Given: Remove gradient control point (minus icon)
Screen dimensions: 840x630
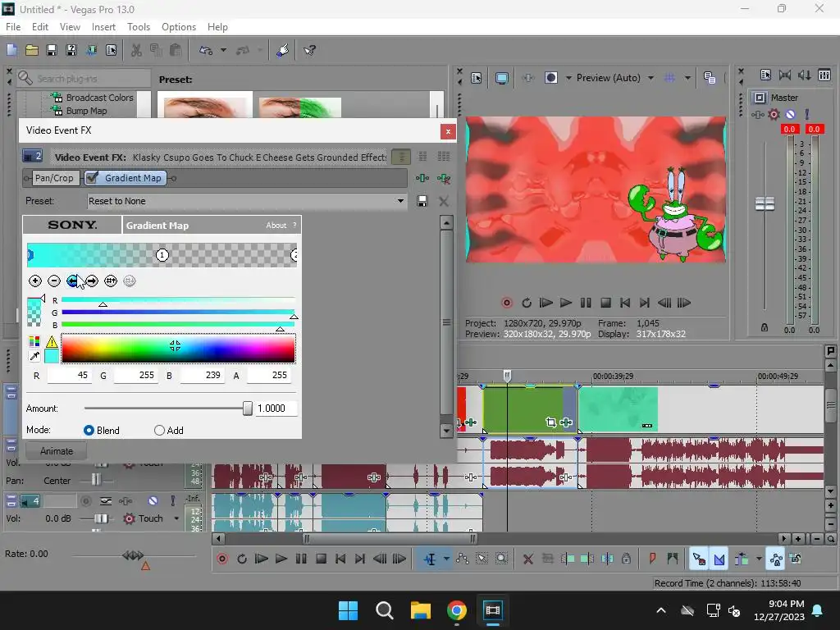Looking at the screenshot, I should click(54, 281).
